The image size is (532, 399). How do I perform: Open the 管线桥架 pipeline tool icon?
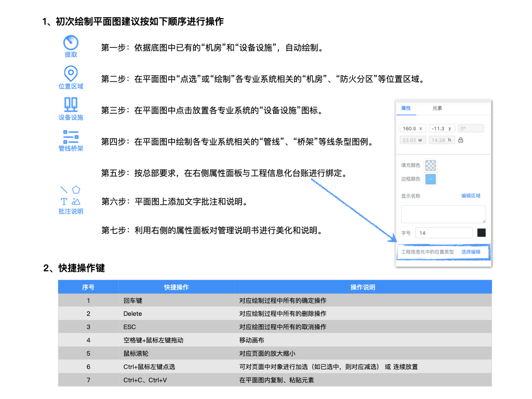tap(71, 136)
